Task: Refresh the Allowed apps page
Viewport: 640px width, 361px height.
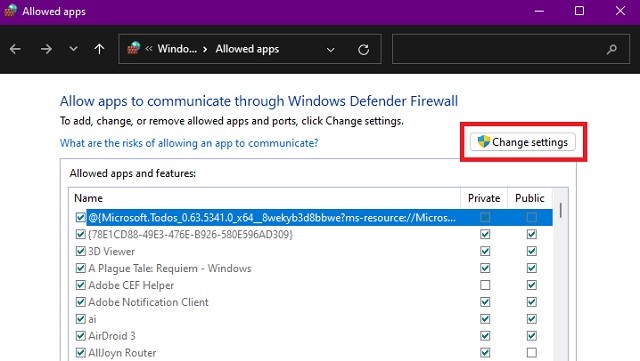Action: point(363,50)
